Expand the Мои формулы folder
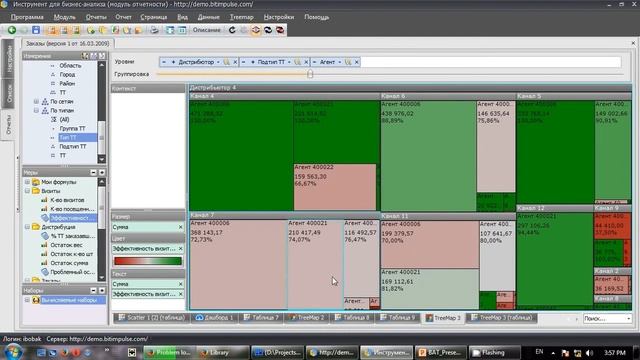Screen dimensions: 640x360 27,182
